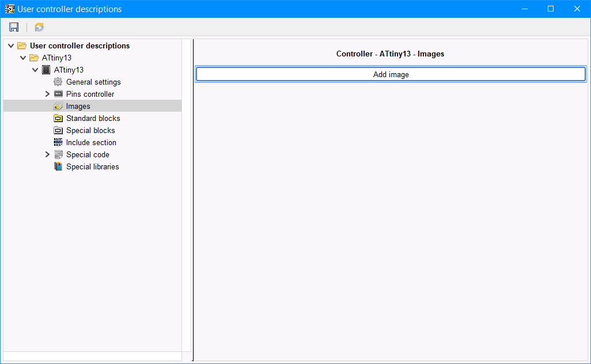Click the Include section list icon

pyautogui.click(x=58, y=142)
